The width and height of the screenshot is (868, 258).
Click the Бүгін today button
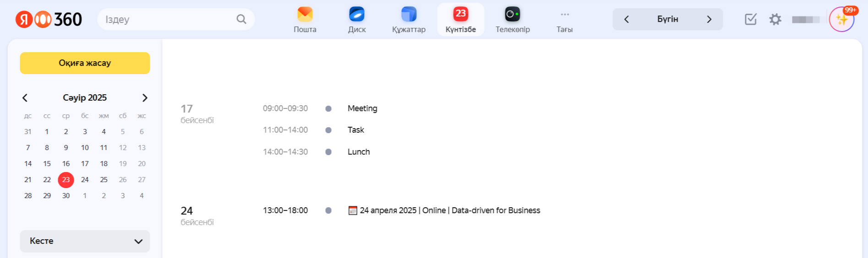(x=667, y=19)
